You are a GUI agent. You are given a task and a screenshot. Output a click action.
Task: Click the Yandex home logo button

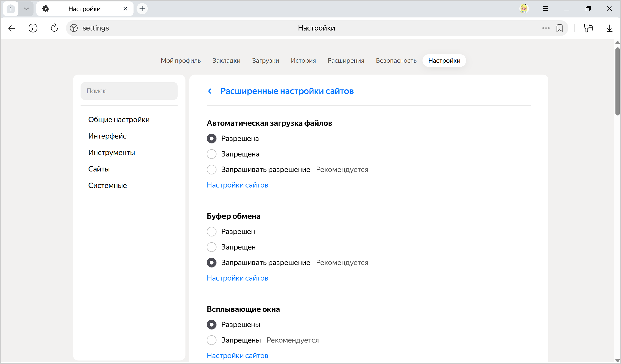pyautogui.click(x=33, y=28)
